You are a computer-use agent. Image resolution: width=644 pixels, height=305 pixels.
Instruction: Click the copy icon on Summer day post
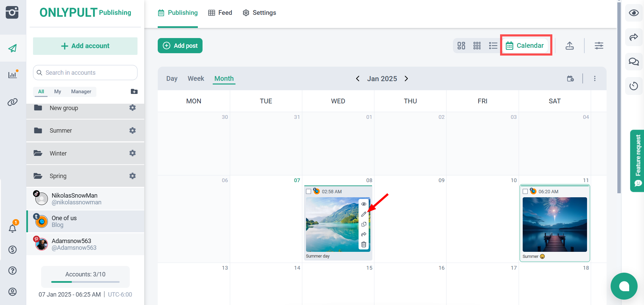pyautogui.click(x=364, y=224)
